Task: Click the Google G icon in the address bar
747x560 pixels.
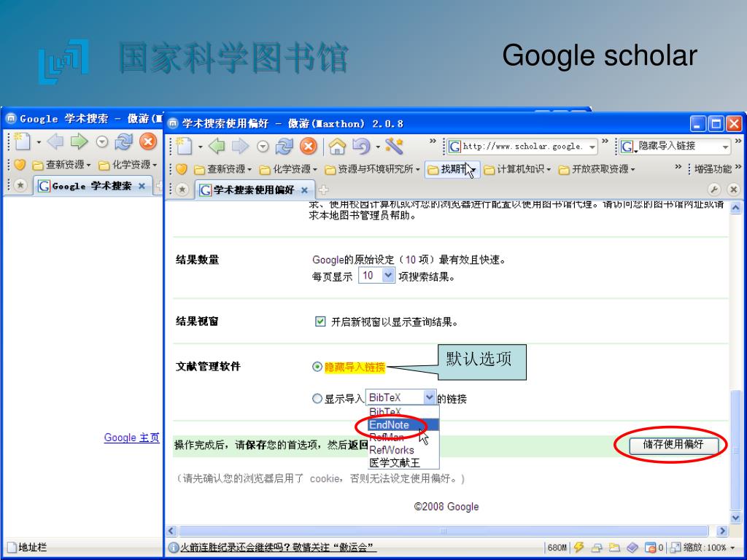Action: click(x=455, y=147)
